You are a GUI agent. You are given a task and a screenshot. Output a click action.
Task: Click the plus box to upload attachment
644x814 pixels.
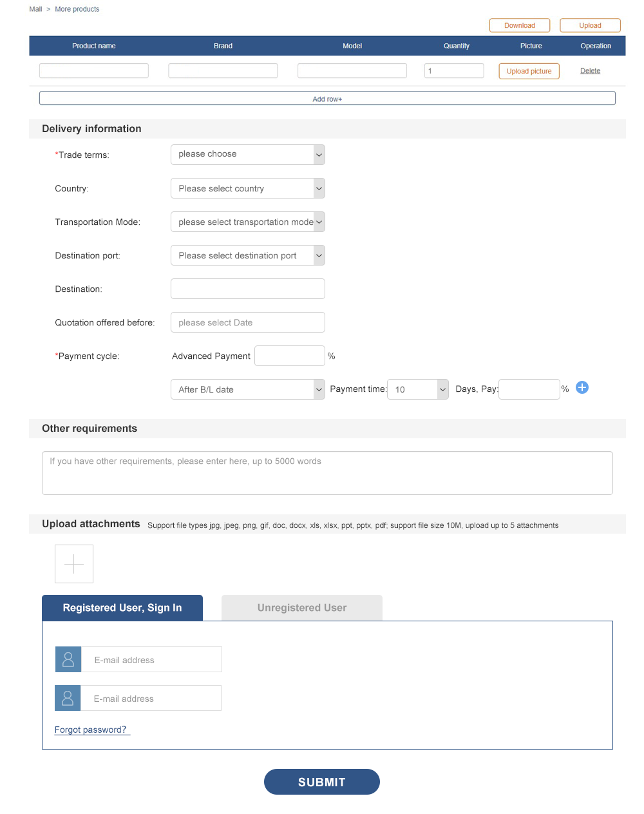click(x=74, y=564)
